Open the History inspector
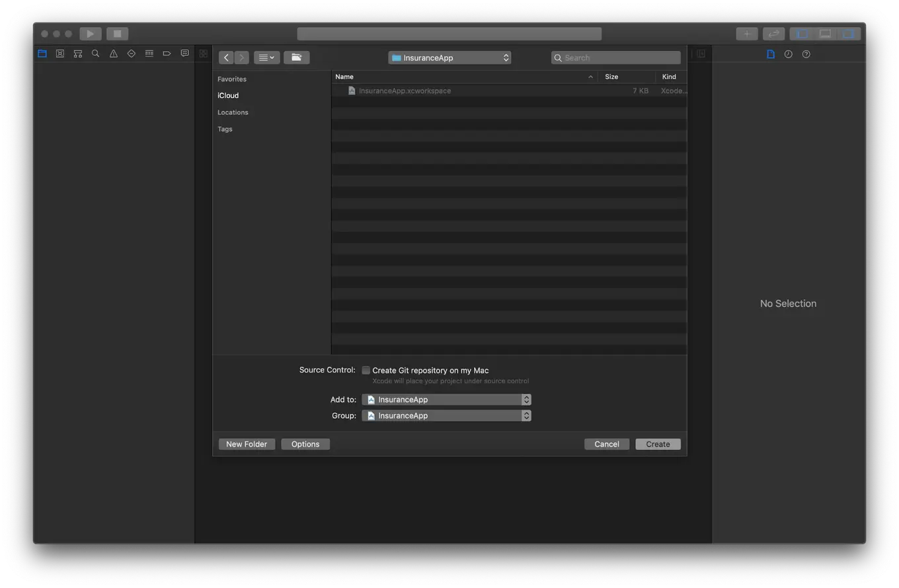This screenshot has height=588, width=899. [788, 54]
